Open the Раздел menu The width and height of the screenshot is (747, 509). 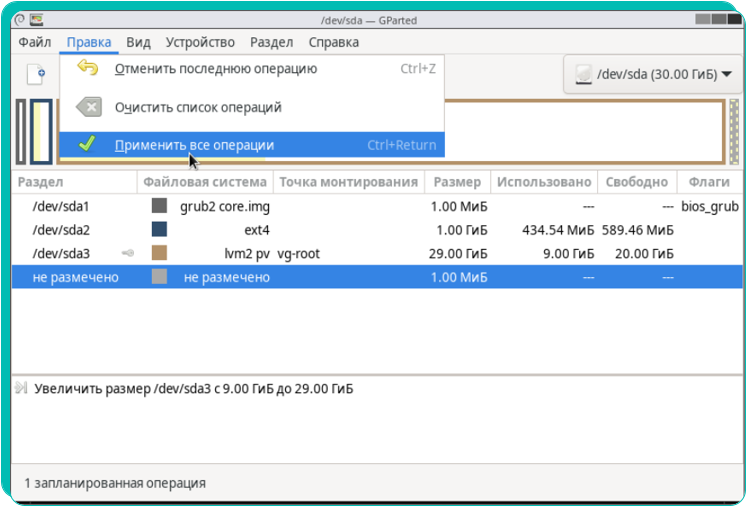pyautogui.click(x=272, y=42)
